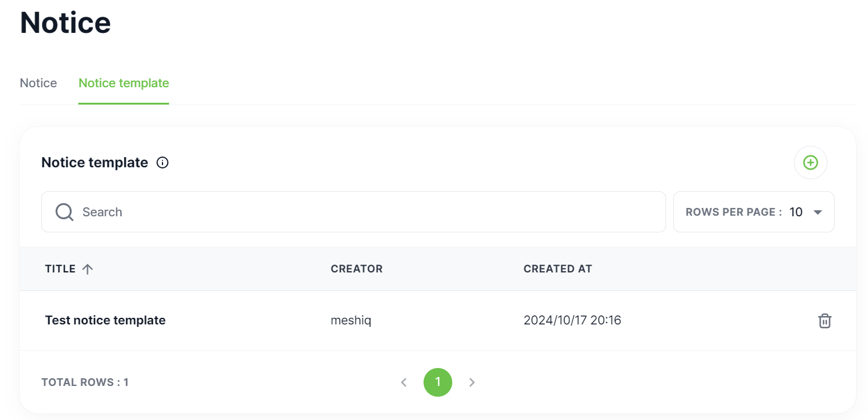This screenshot has width=868, height=420.
Task: Go to the previous page
Action: (x=404, y=382)
